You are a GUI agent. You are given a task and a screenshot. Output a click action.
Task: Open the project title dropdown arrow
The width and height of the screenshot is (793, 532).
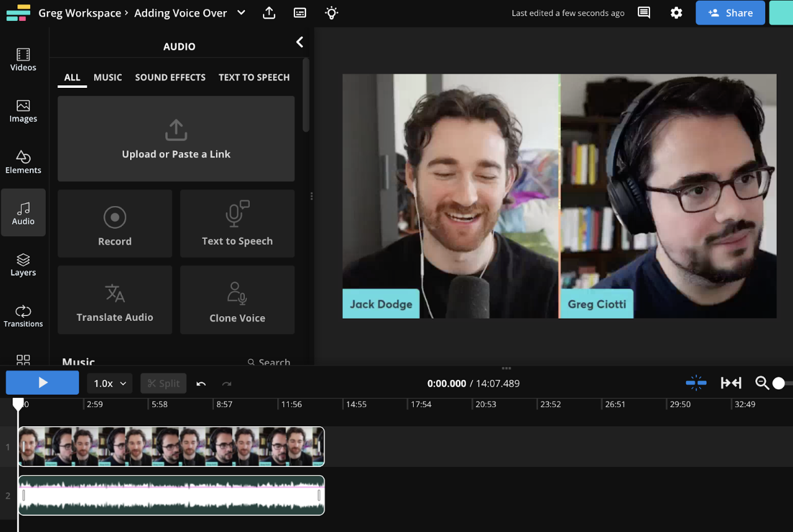[241, 12]
